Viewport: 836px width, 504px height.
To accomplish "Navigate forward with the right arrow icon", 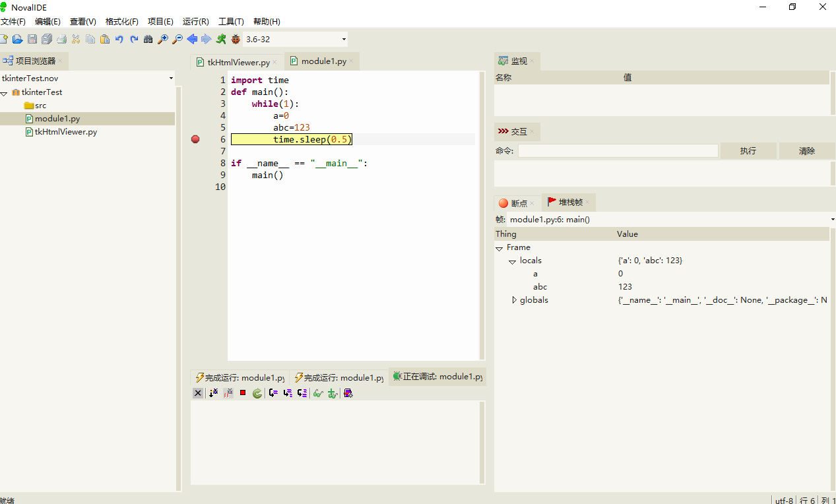I will [207, 39].
